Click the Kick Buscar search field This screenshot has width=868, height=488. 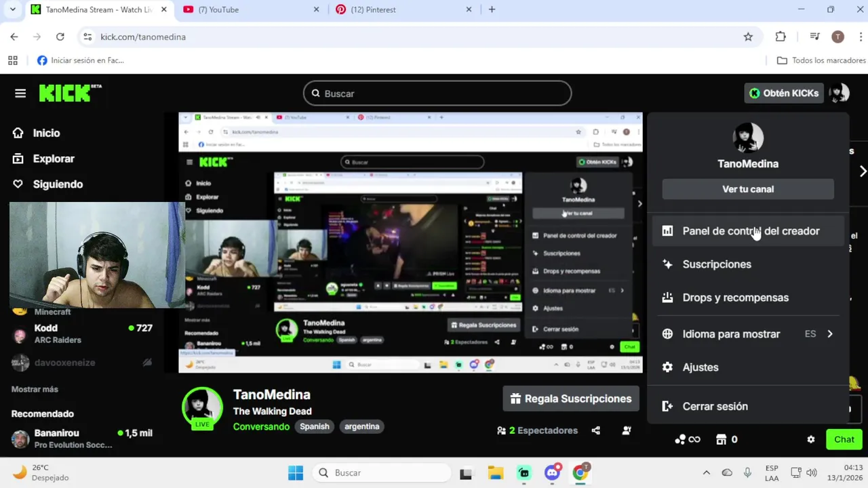(437, 94)
